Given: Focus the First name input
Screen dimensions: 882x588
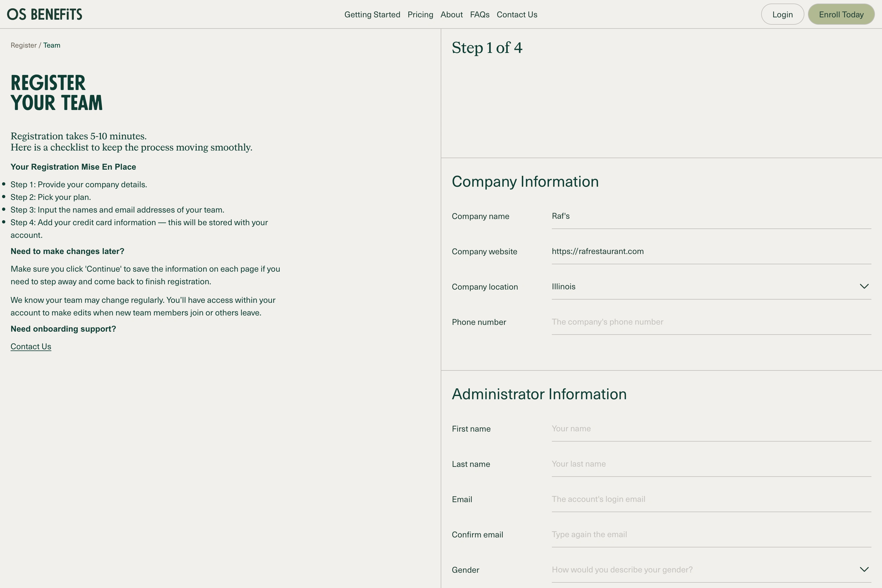Looking at the screenshot, I should click(x=711, y=429).
